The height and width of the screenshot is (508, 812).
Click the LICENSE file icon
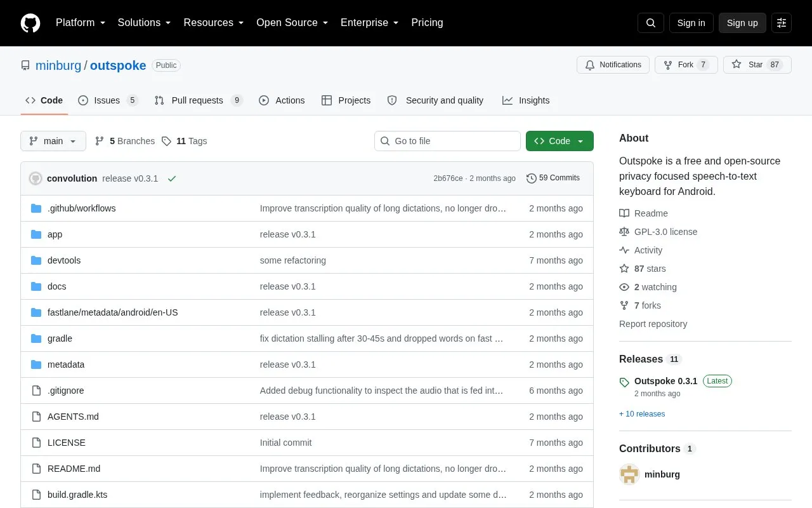(36, 443)
